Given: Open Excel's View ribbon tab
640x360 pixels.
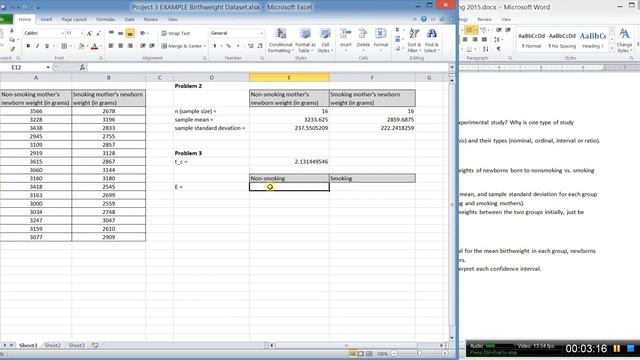Looking at the screenshot, I should 172,20.
